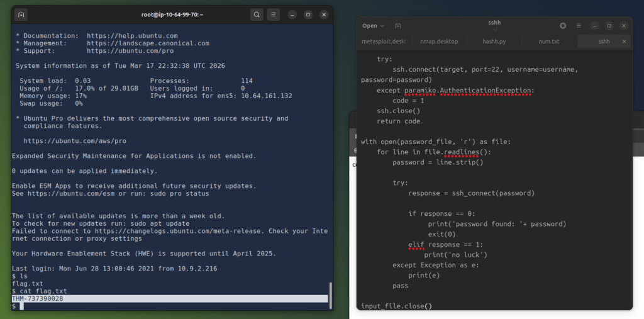
Task: Click the exit(0) line in code
Action: [442, 234]
